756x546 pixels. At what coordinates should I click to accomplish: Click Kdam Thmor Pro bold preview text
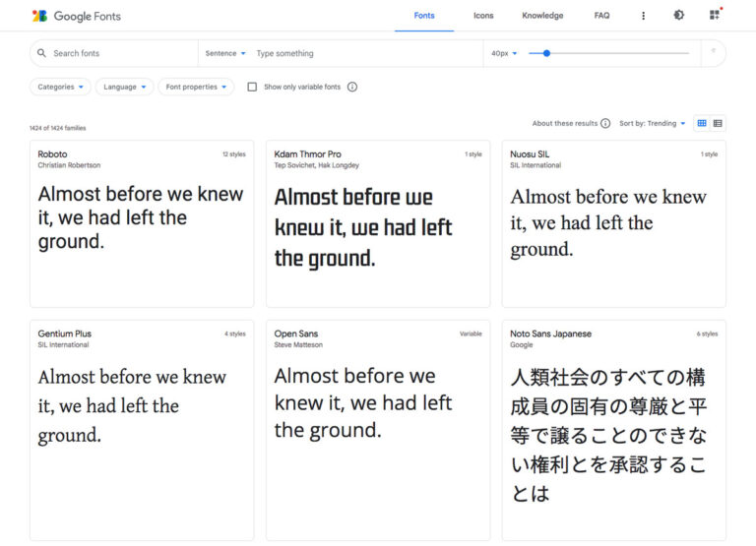[363, 227]
